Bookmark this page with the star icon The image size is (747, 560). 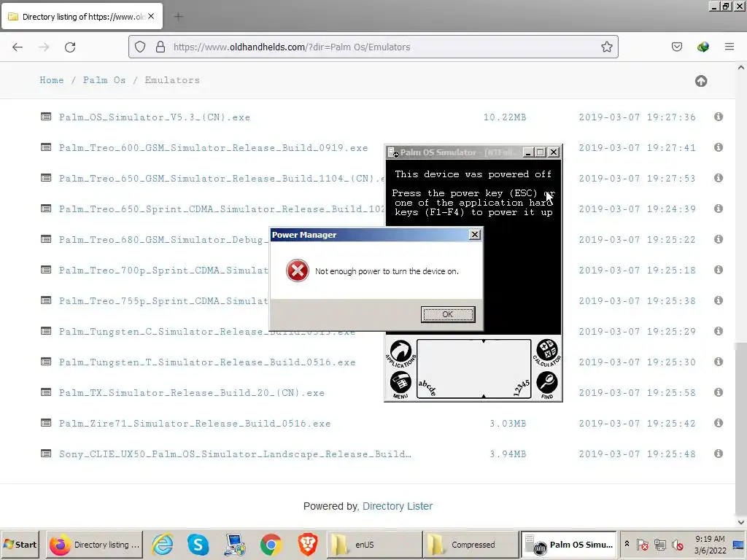pos(606,47)
